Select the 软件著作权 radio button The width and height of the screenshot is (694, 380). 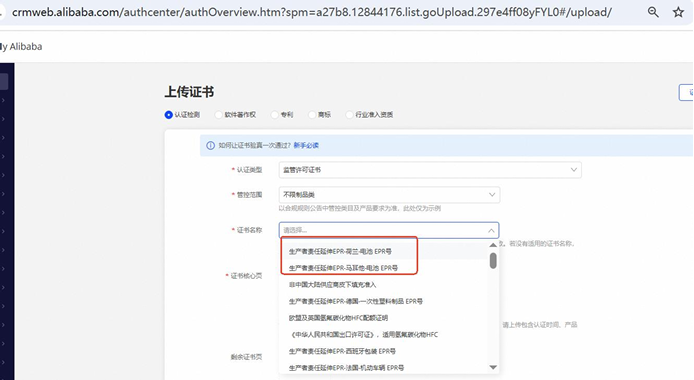tap(218, 115)
